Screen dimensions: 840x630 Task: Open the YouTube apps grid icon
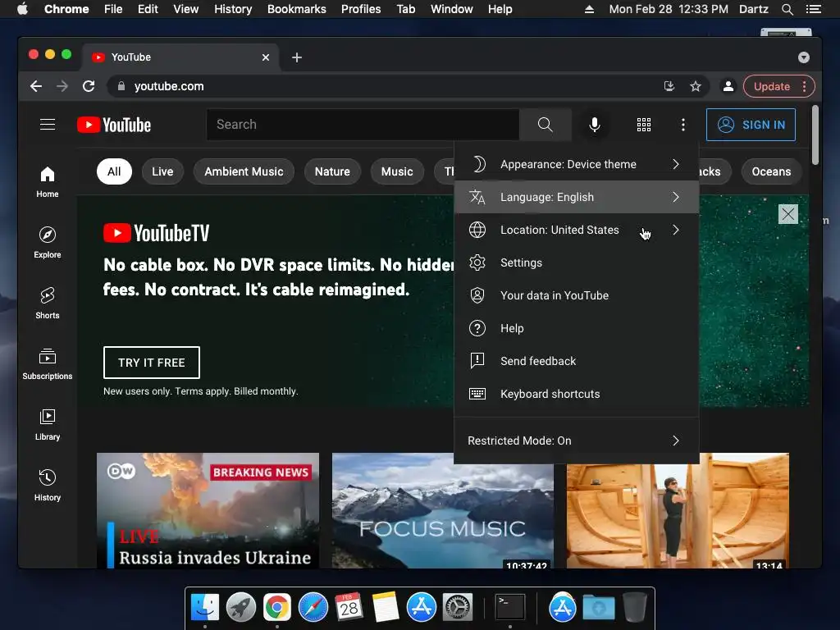tap(643, 125)
